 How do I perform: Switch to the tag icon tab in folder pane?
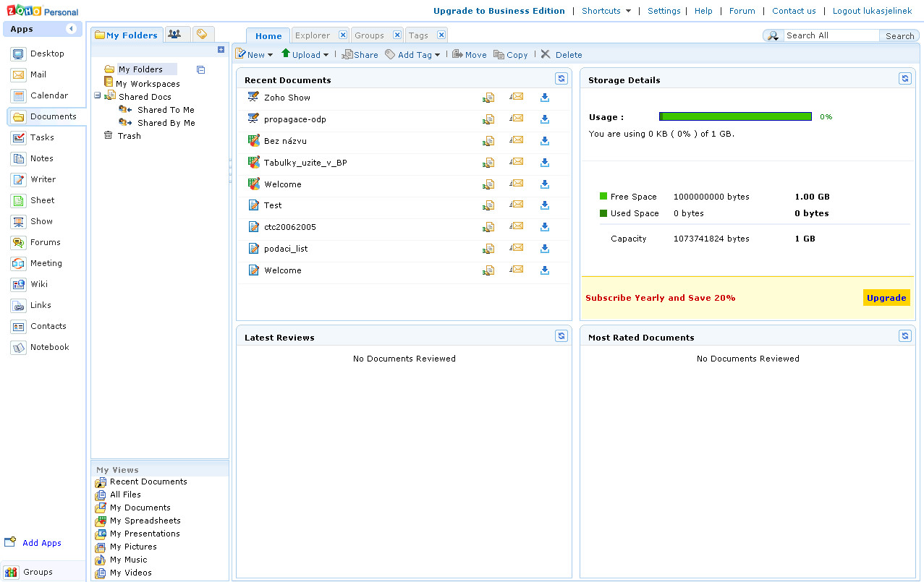(x=202, y=34)
